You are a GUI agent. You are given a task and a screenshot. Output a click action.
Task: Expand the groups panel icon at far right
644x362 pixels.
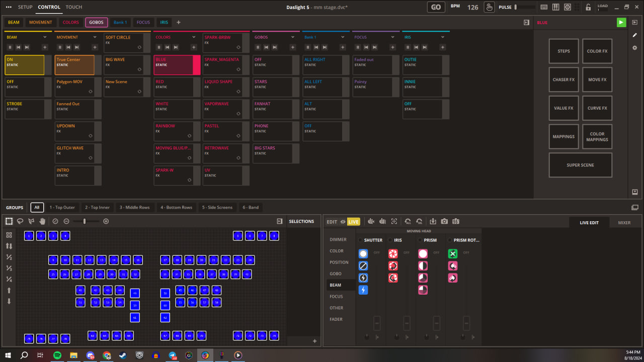point(635,207)
